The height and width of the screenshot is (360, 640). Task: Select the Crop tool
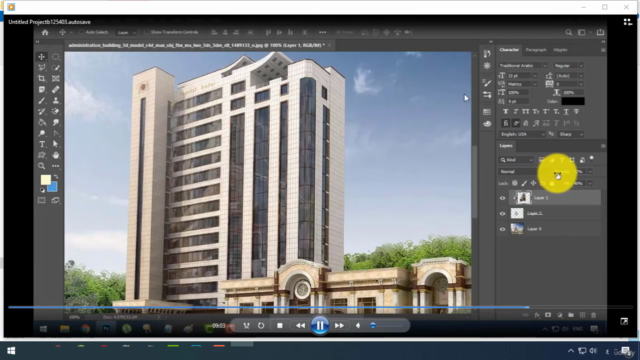42,78
